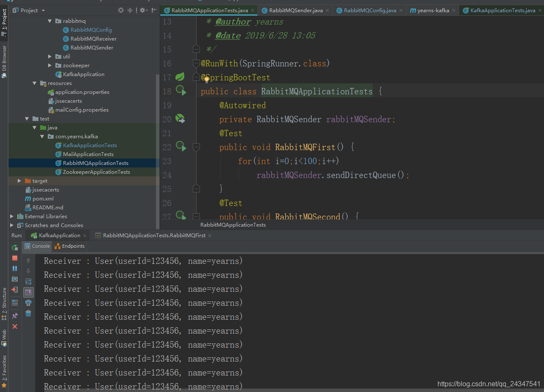Expand the util folder
The image size is (544, 392).
coord(50,56)
